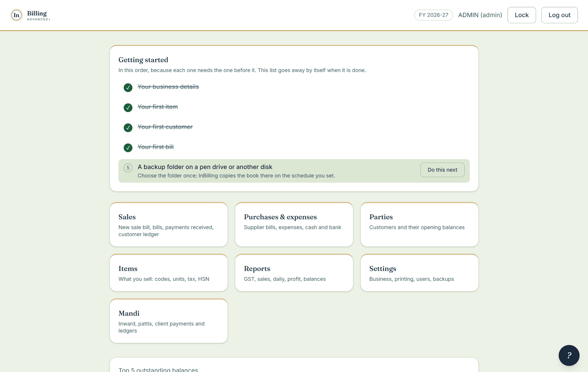Screen dimensions: 588x372
Task: Open the Items card
Action: 168,273
